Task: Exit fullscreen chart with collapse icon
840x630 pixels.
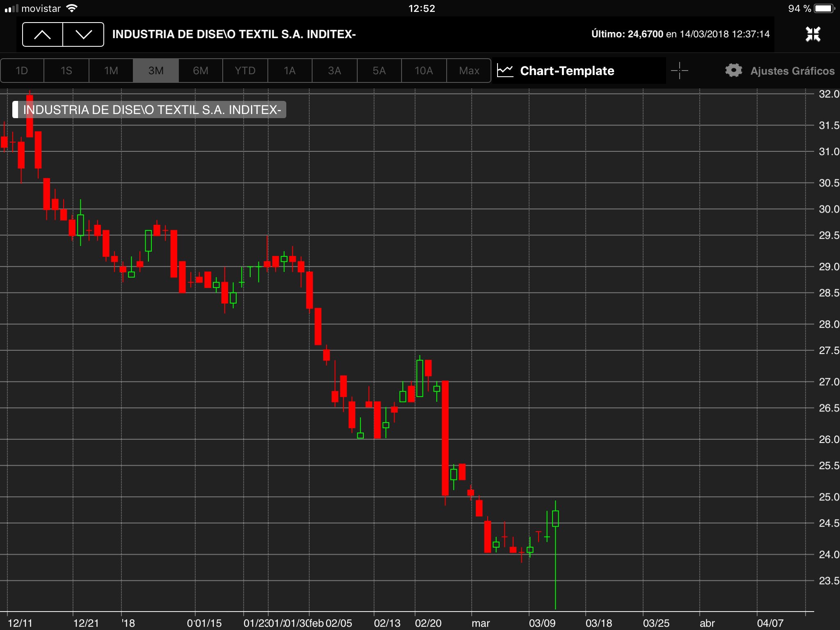Action: 813,34
